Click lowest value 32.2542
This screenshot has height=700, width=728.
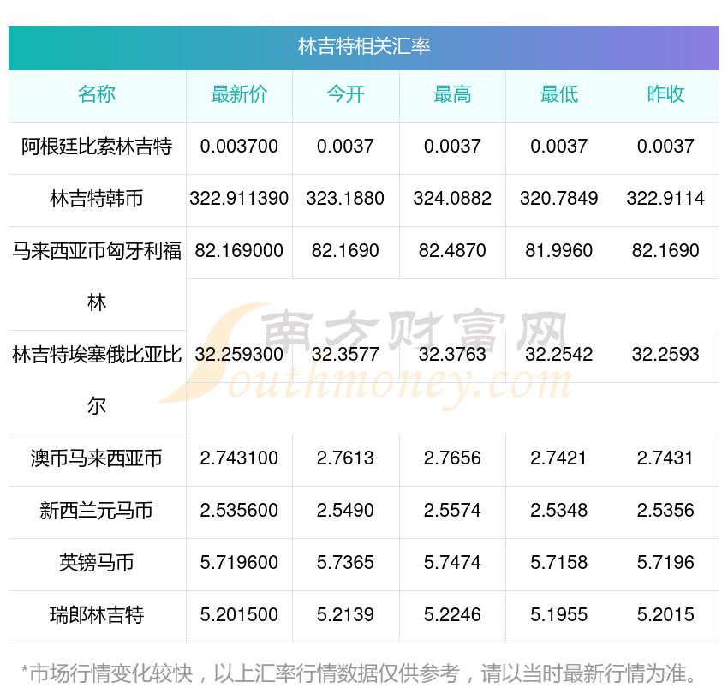559,355
